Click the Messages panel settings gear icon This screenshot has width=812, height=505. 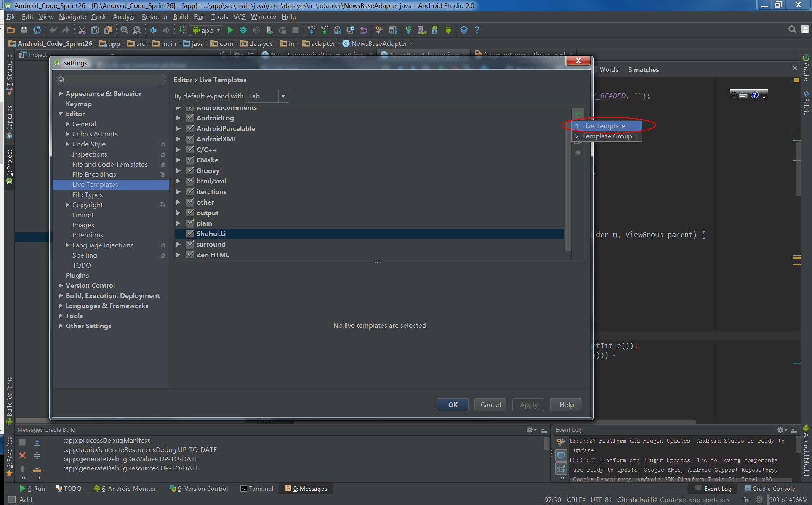pos(530,430)
